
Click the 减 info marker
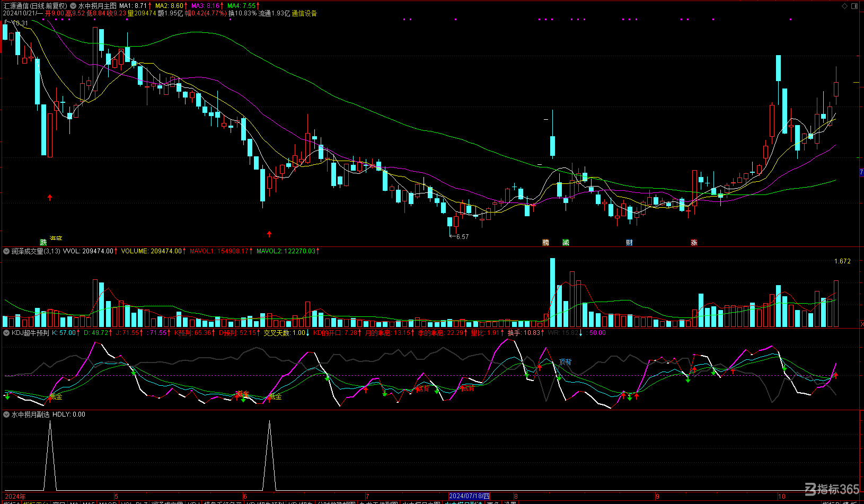click(566, 243)
